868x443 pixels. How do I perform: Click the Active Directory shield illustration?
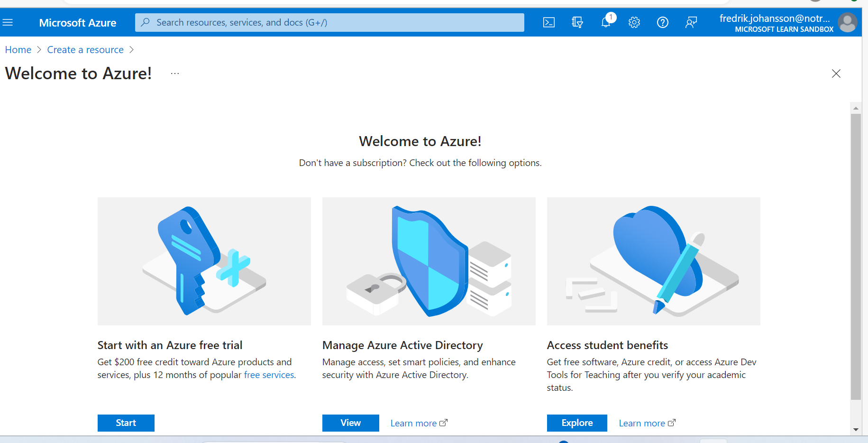(x=429, y=261)
